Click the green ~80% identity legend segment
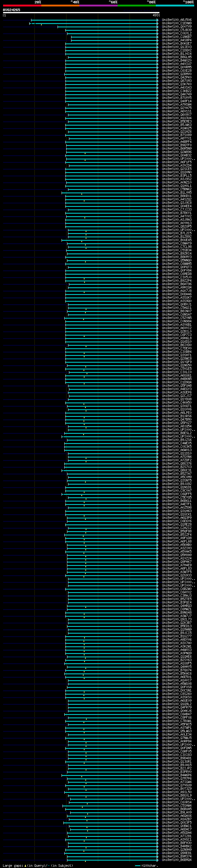The height and width of the screenshot is (868, 197). 137,6
